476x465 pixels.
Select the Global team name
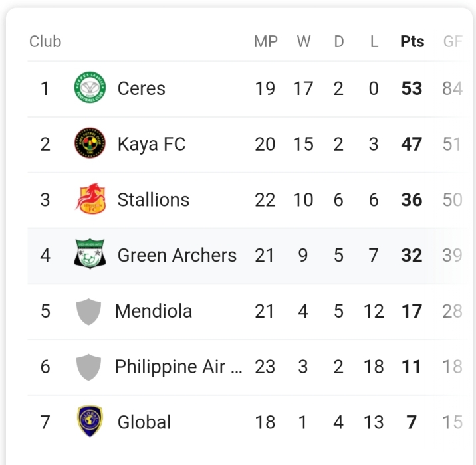[144, 422]
